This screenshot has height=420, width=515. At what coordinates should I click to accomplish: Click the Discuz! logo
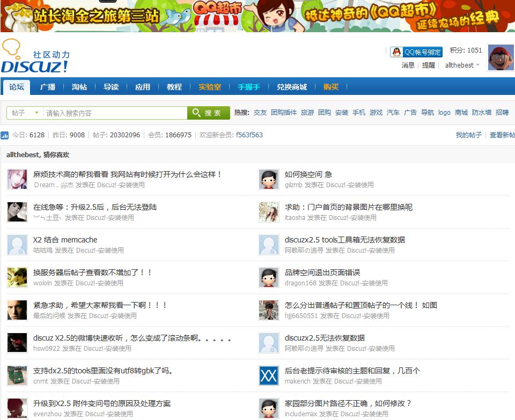click(35, 56)
